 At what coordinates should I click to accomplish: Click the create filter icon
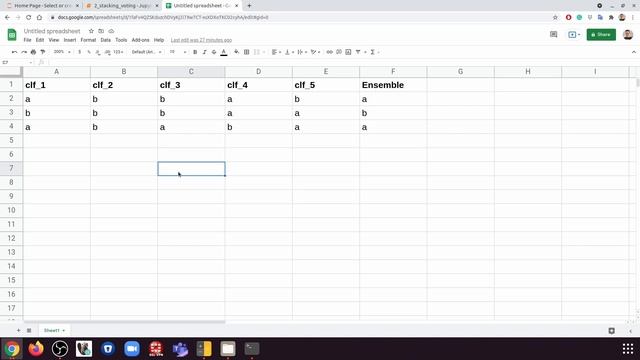[358, 52]
